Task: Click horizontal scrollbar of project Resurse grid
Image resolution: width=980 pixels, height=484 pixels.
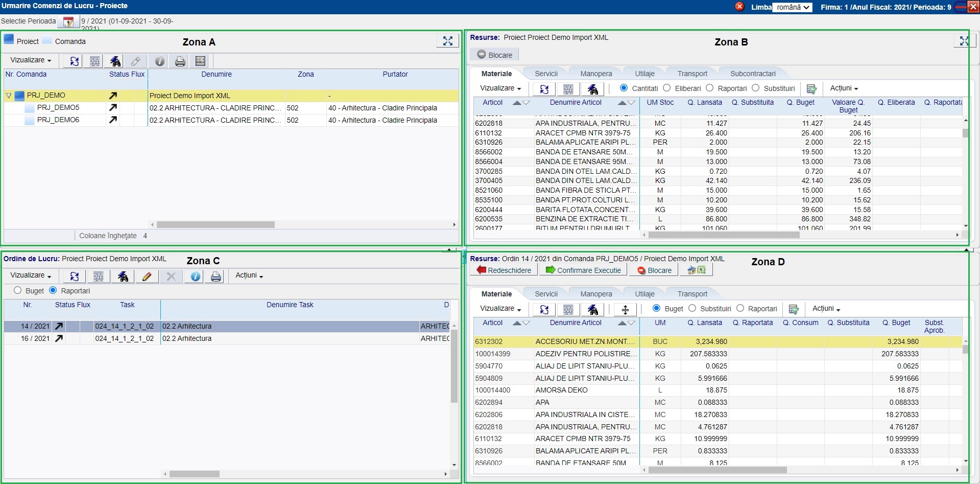Action: (x=723, y=235)
